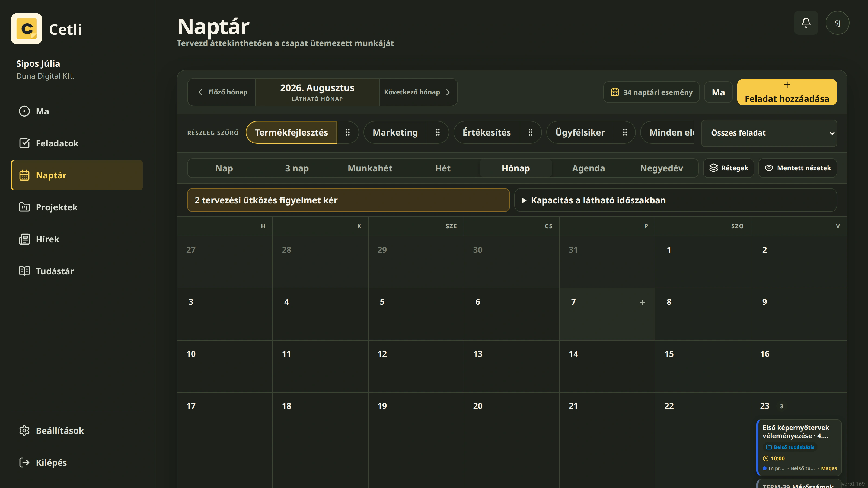Viewport: 868px width, 488px height.
Task: Go to Előző hónap
Action: point(222,92)
